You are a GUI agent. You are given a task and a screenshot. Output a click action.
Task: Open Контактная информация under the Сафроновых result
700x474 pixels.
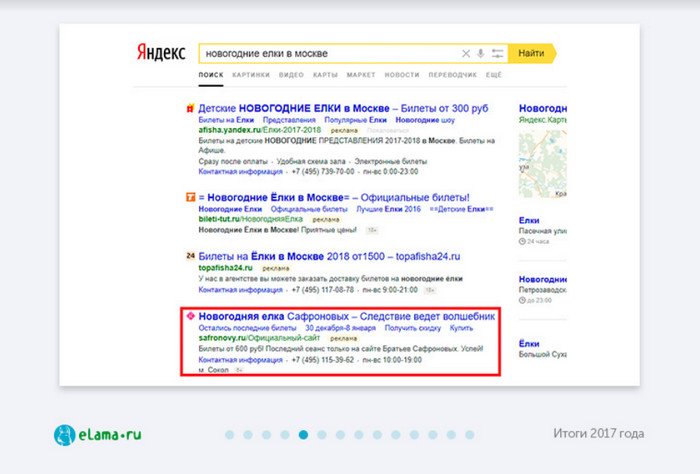(x=240, y=360)
